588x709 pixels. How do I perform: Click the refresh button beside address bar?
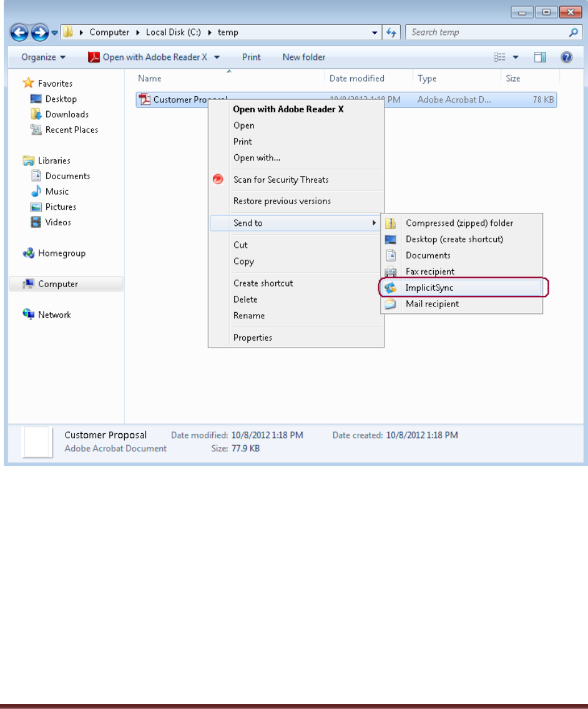391,32
